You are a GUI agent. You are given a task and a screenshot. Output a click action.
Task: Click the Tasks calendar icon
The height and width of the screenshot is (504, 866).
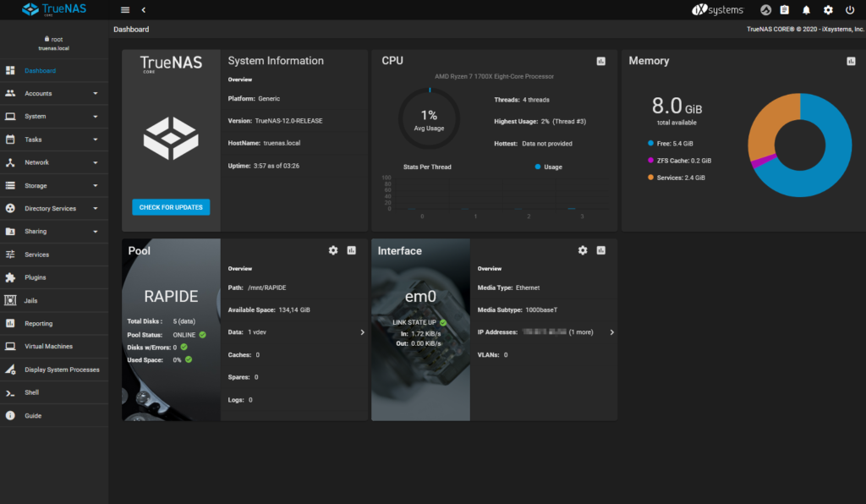[x=10, y=140]
